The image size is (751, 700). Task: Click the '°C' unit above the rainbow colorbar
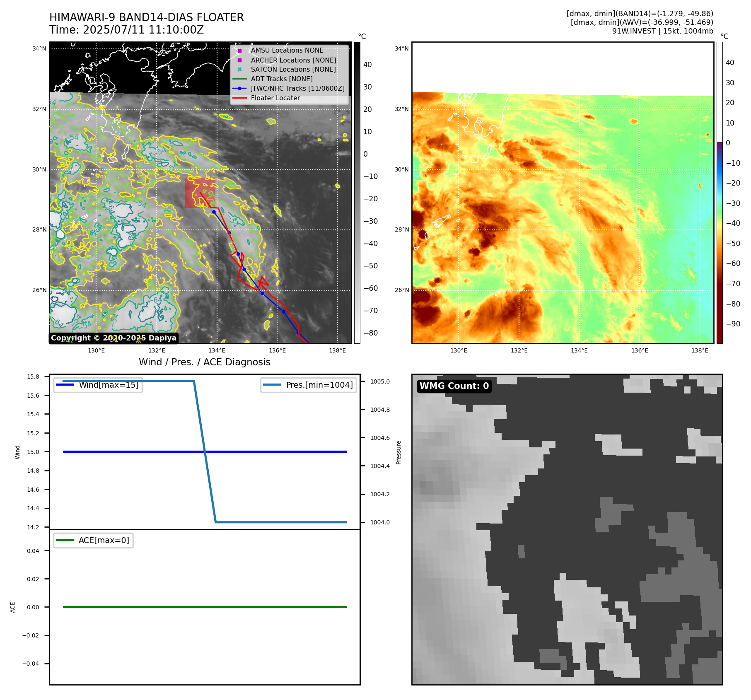coord(724,36)
